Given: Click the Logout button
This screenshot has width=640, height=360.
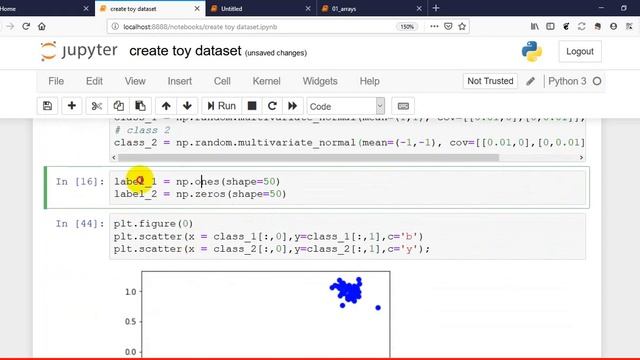Looking at the screenshot, I should (580, 51).
